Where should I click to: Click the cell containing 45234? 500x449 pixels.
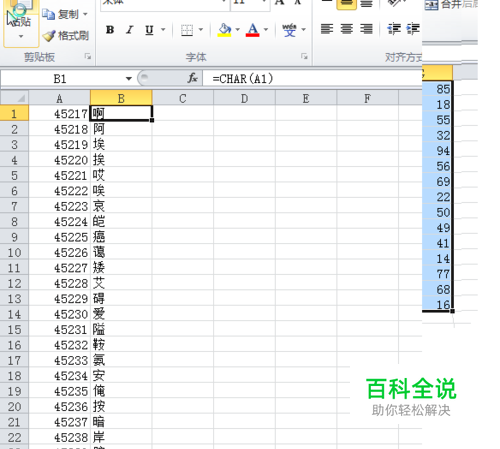60,376
